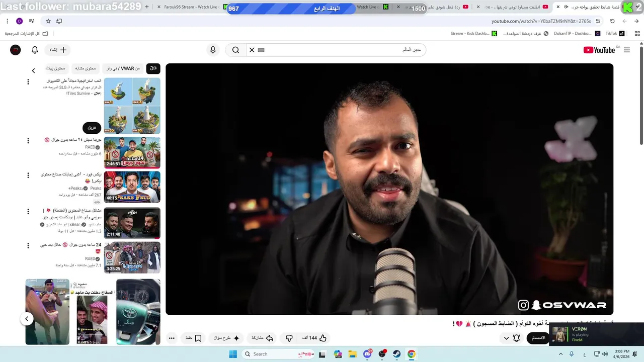Open options for '24 ساعه بدون جوال' video
Screen dimensions: 644x362
pyautogui.click(x=28, y=245)
